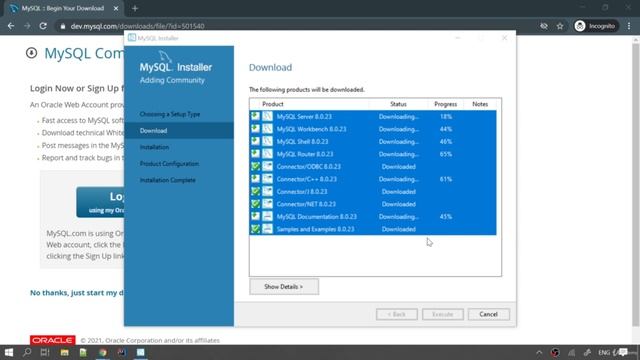Click the MySQL Documentation 8.0.23 product icon
The image size is (640, 360).
click(x=267, y=217)
